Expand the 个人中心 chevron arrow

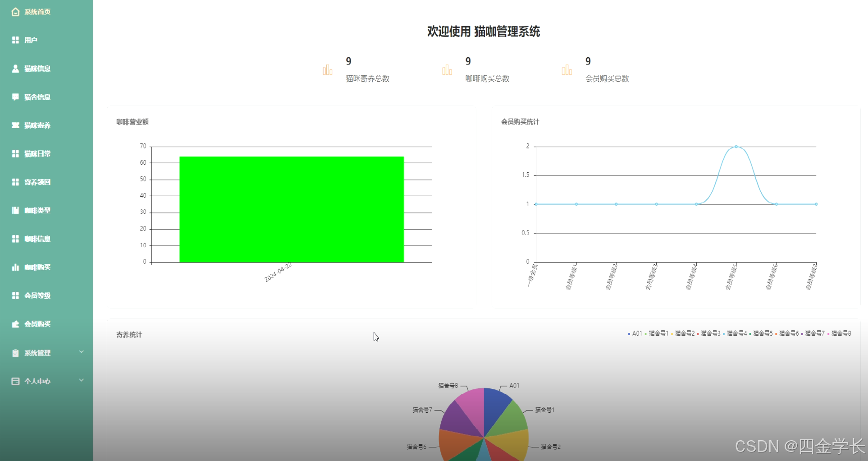point(82,380)
